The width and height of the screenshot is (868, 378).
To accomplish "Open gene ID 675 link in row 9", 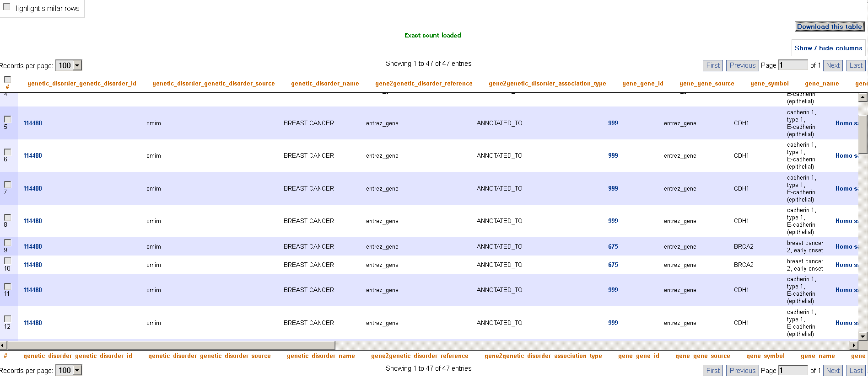I will pyautogui.click(x=613, y=246).
